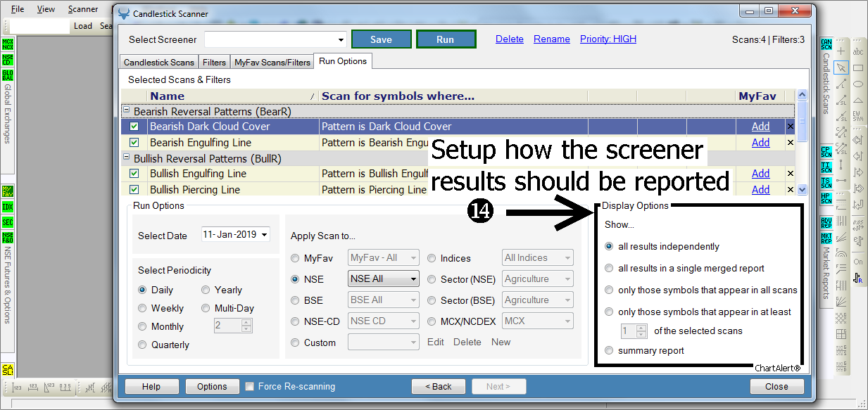The height and width of the screenshot is (410, 868).
Task: Choose MyFav as scan target
Action: (x=296, y=258)
